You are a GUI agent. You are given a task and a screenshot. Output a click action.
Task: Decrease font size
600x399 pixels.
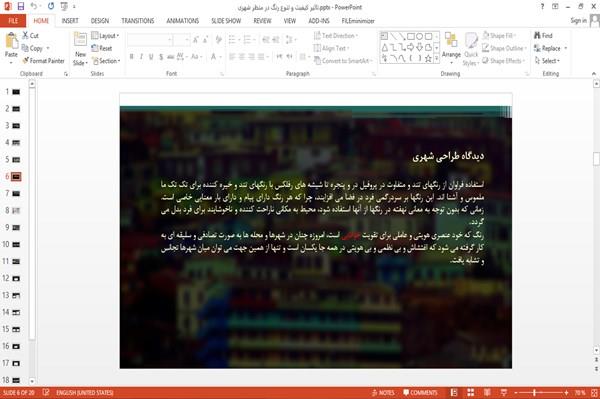click(205, 39)
